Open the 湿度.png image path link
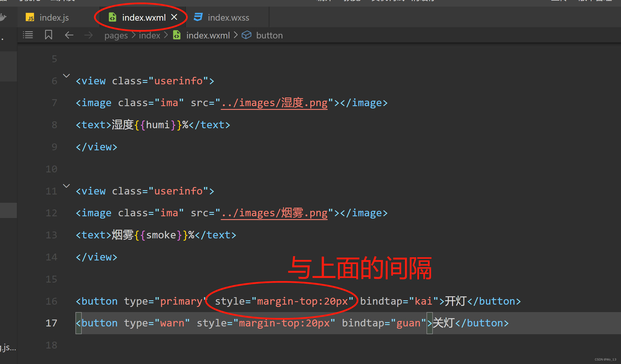This screenshot has height=364, width=621. (x=274, y=103)
